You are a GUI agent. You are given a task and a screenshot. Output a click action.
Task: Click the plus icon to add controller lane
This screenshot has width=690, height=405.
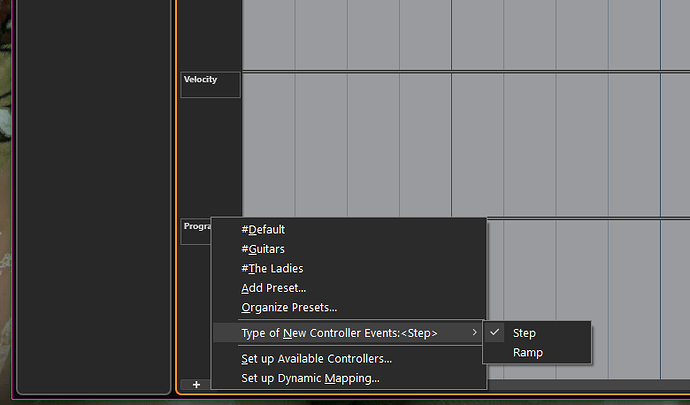(x=196, y=384)
